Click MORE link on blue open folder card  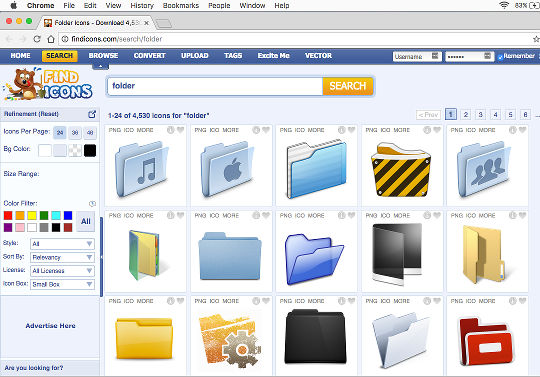tap(316, 130)
